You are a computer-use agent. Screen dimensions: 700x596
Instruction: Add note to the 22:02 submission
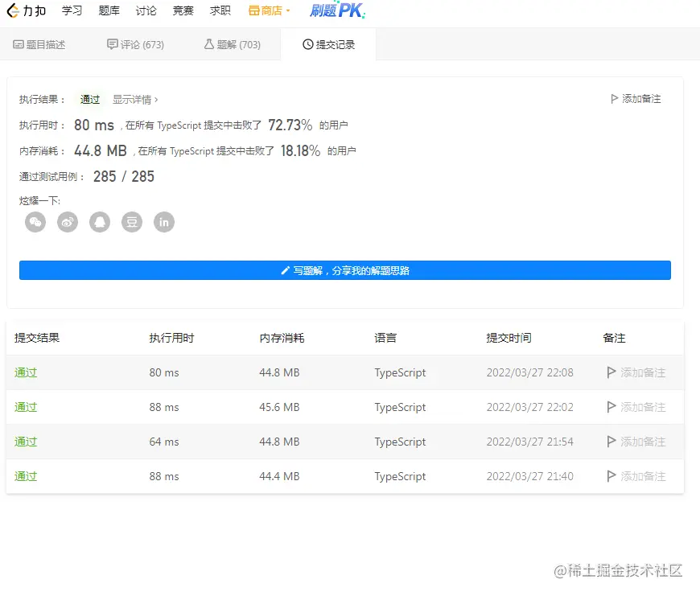click(636, 407)
